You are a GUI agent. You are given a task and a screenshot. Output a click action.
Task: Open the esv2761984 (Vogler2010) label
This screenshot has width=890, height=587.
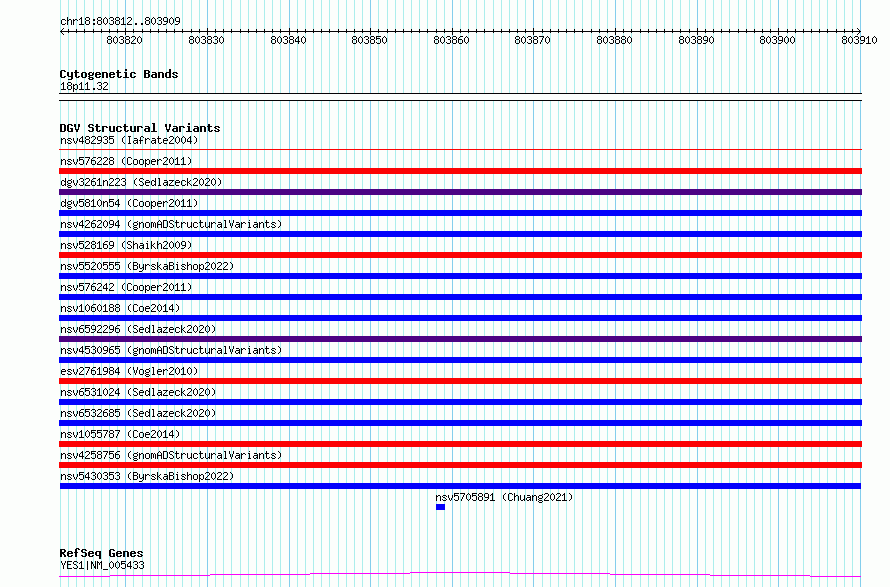pos(129,371)
